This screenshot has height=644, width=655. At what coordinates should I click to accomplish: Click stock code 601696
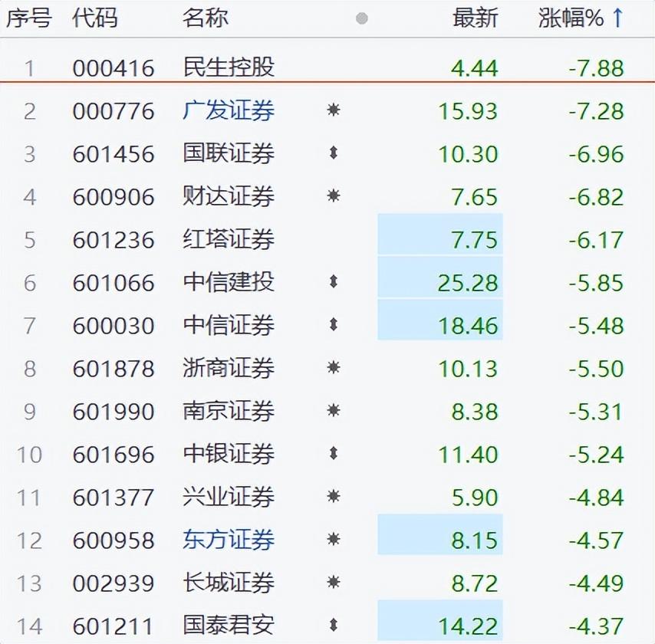[114, 455]
